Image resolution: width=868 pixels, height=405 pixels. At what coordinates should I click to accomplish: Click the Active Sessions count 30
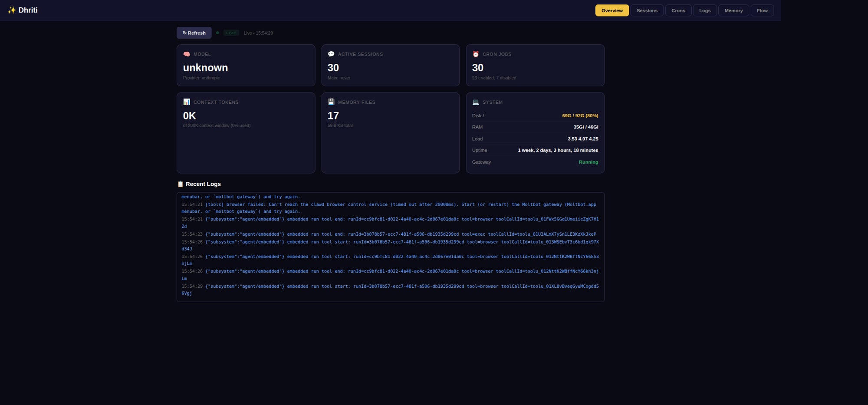point(333,68)
